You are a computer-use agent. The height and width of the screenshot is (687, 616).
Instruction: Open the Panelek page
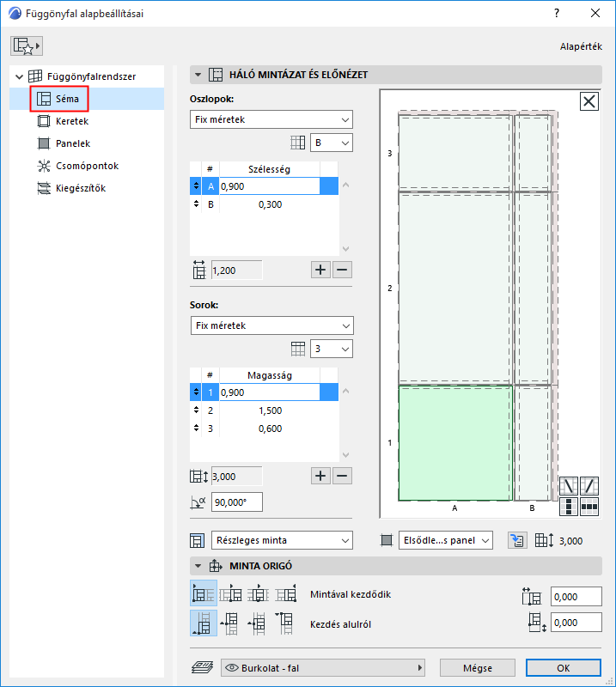click(64, 143)
